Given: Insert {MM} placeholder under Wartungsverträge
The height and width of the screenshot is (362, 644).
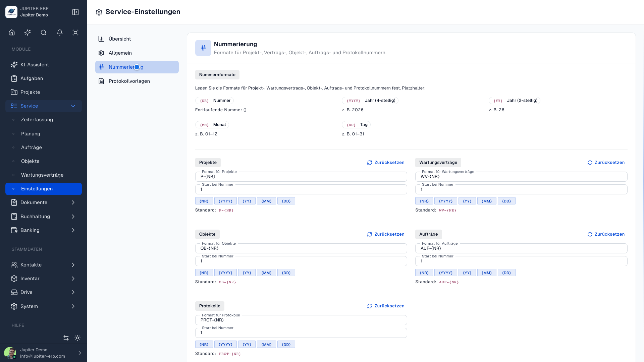Looking at the screenshot, I should pyautogui.click(x=487, y=201).
